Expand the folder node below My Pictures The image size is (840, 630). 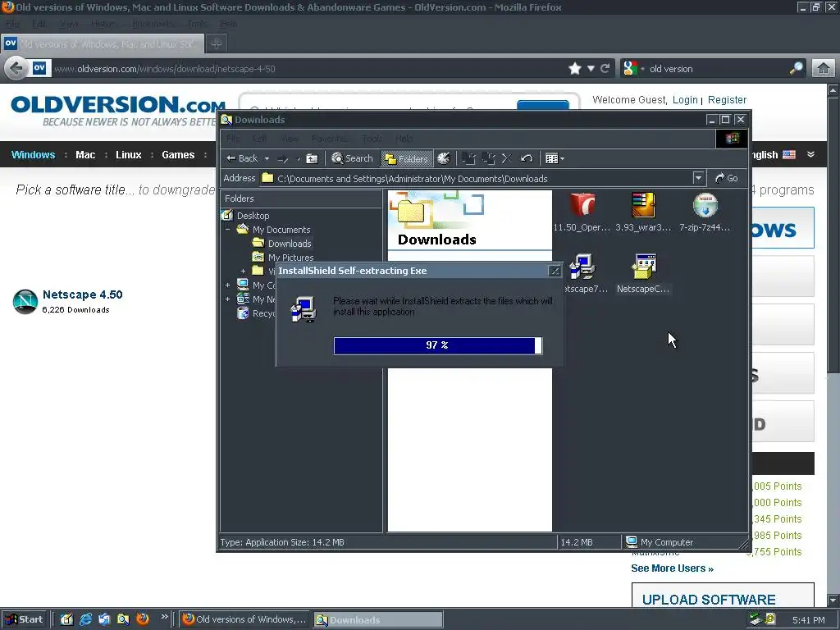pyautogui.click(x=243, y=271)
